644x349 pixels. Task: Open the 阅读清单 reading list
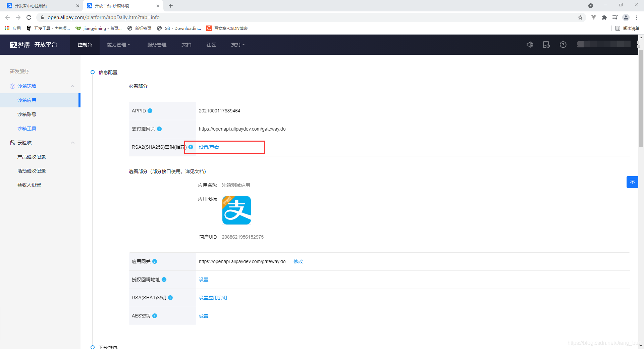[628, 28]
